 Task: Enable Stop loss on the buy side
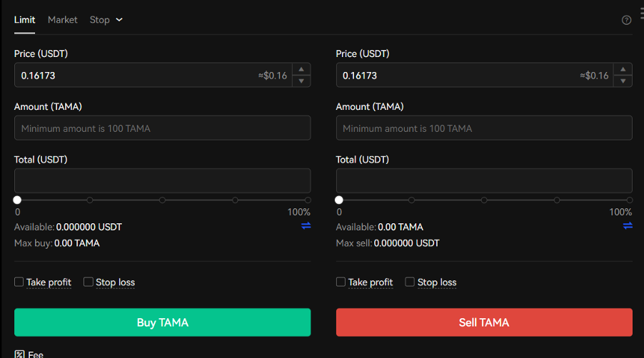click(89, 282)
